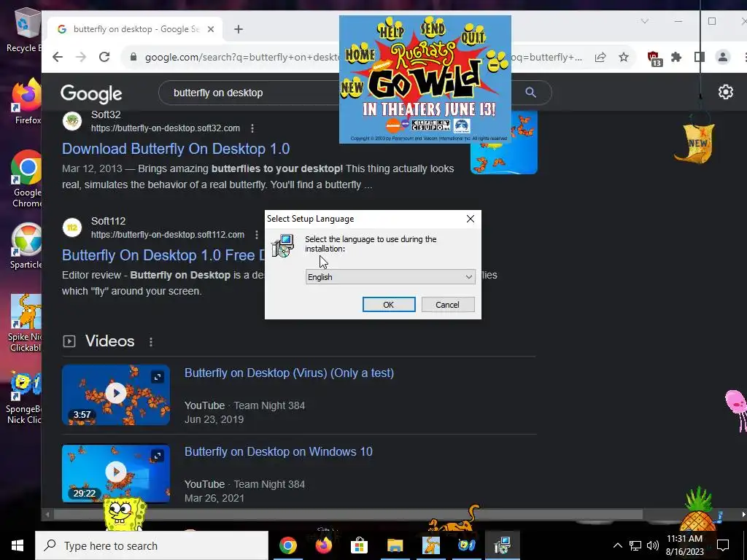Click the Soft112 site favicon

click(72, 227)
